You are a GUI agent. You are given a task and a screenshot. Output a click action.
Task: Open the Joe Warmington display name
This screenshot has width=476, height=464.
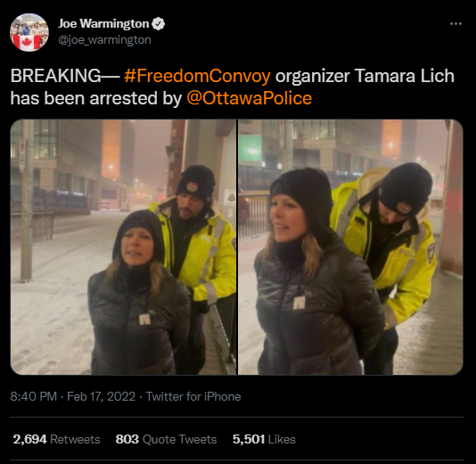[103, 23]
